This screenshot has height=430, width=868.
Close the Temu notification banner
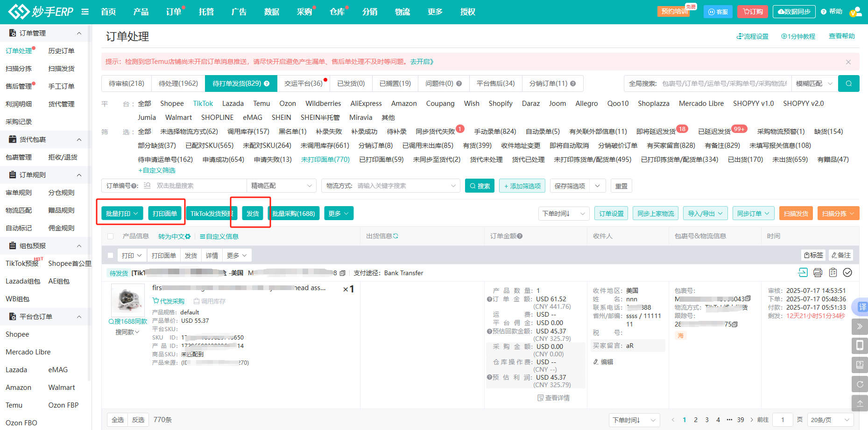pos(848,62)
